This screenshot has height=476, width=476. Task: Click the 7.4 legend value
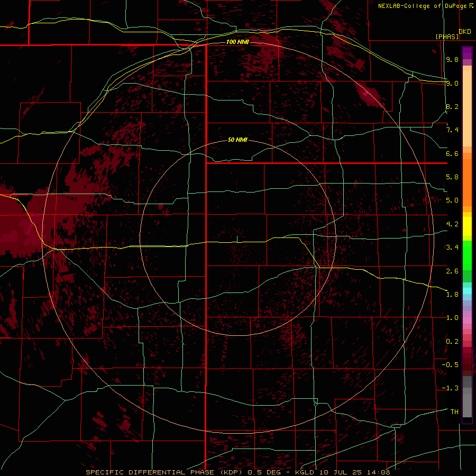[452, 130]
